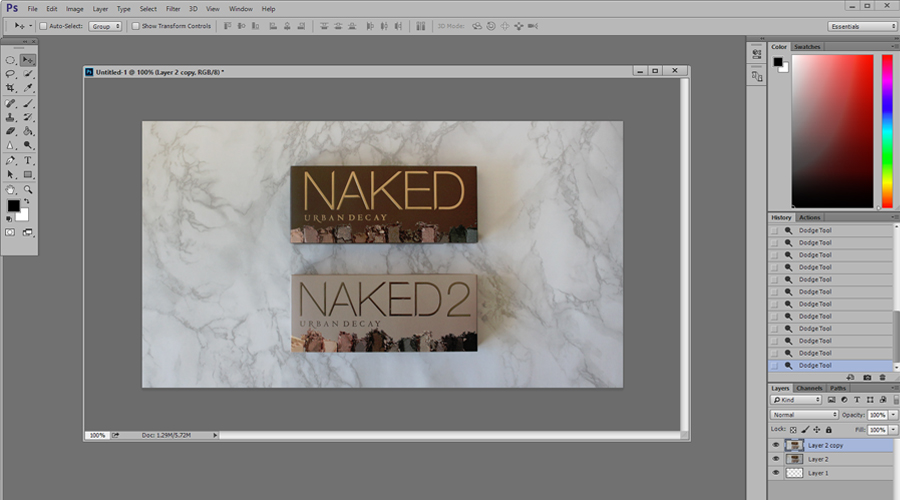Select Layer 2 in Layers panel
The height and width of the screenshot is (500, 900).
818,459
